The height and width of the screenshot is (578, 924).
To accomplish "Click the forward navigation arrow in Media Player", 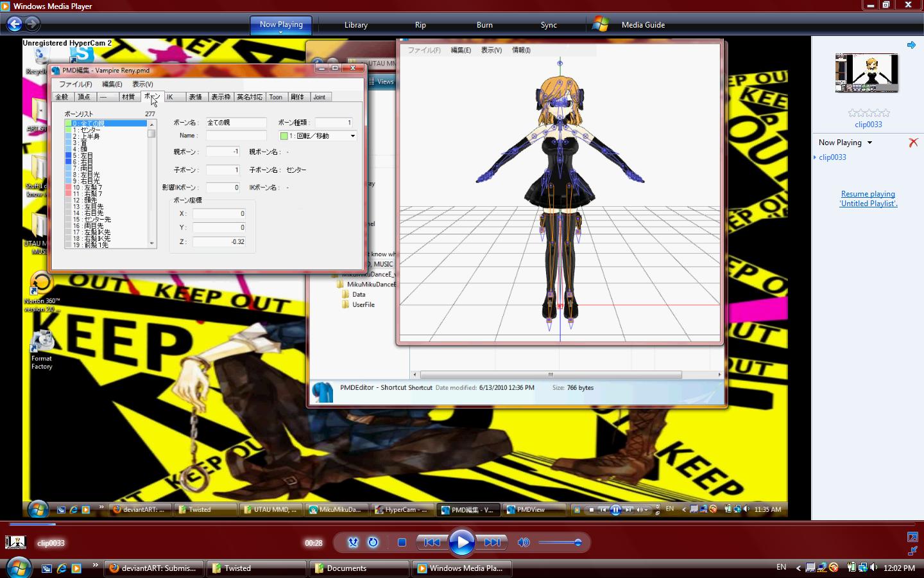I will coord(32,24).
